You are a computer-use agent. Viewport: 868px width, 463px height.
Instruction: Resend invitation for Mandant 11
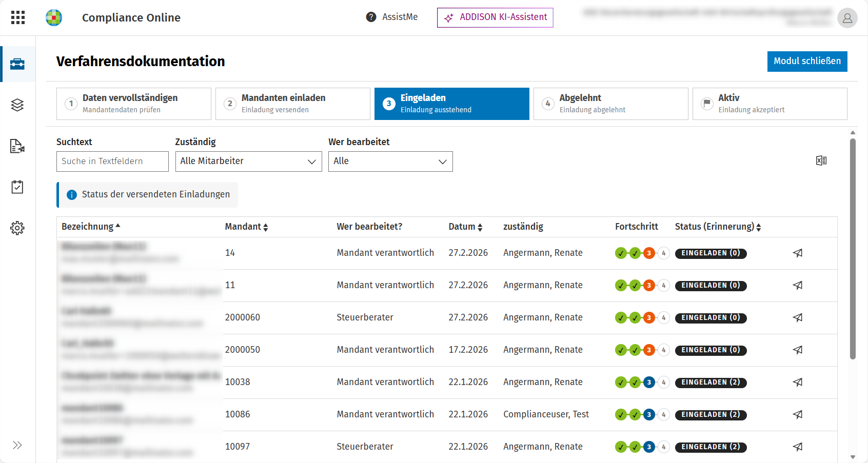798,285
